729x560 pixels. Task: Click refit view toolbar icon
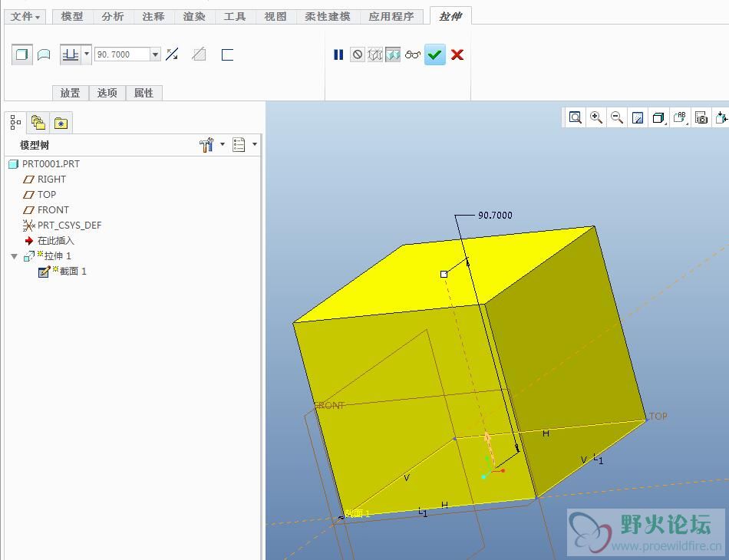click(575, 117)
